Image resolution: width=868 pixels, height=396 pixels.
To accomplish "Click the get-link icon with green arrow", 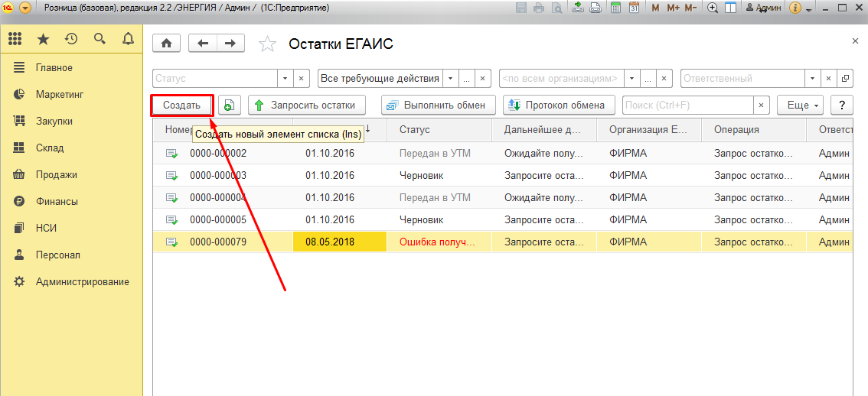I will pyautogui.click(x=577, y=8).
